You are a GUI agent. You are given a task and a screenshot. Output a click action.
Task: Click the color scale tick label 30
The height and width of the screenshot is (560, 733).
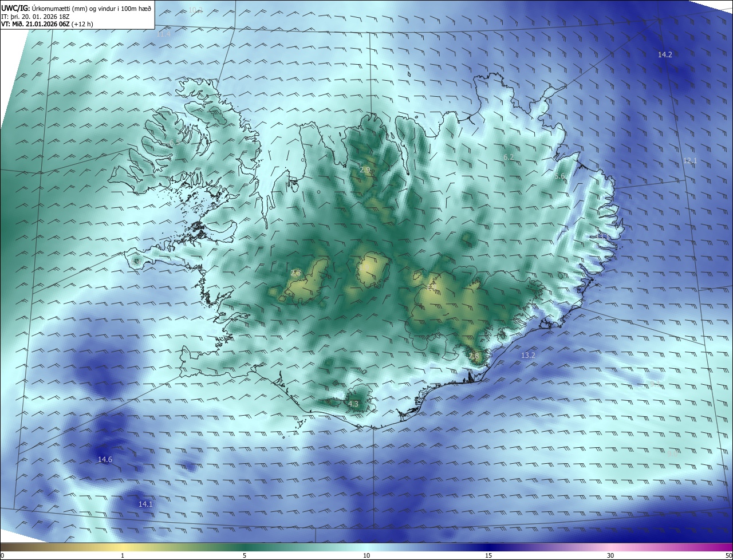[x=610, y=555]
